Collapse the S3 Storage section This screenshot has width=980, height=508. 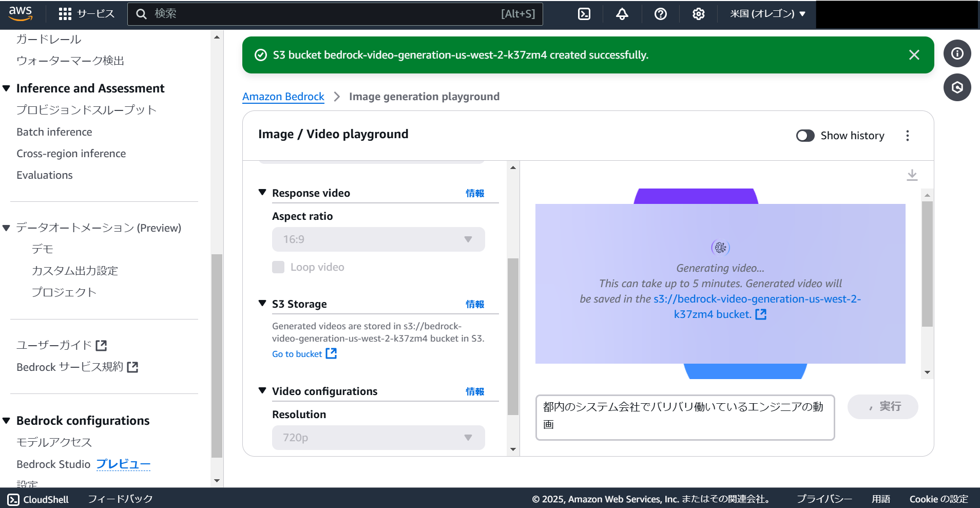[x=262, y=304]
